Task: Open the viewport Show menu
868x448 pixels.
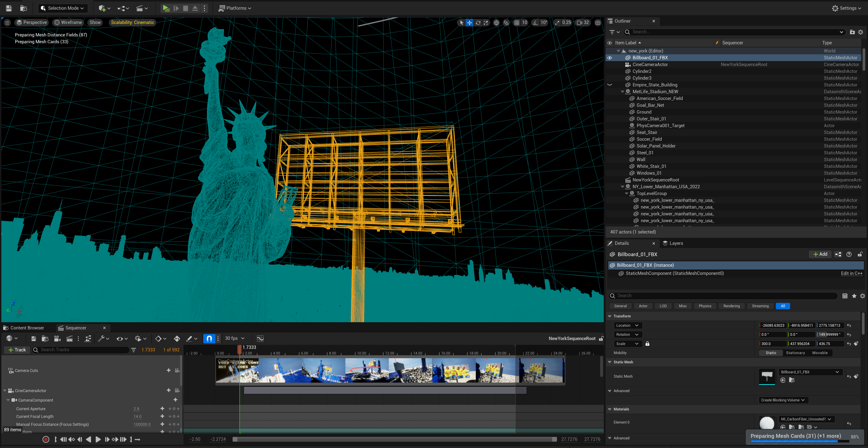Action: click(x=95, y=23)
